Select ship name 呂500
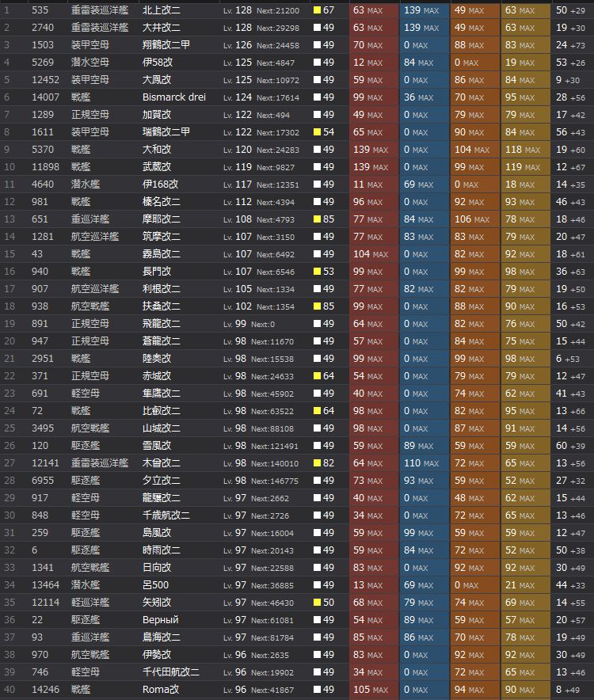 click(x=155, y=585)
